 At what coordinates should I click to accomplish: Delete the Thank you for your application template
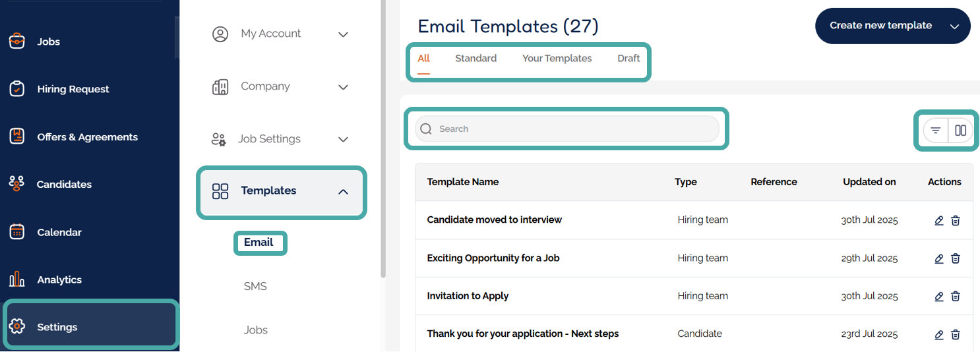coord(956,334)
